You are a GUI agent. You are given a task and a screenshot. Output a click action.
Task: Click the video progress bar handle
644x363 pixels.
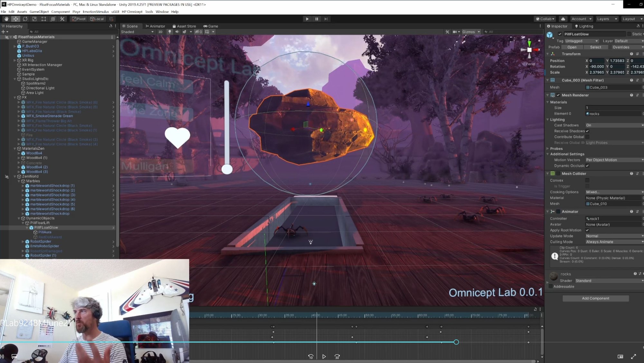pos(456,342)
